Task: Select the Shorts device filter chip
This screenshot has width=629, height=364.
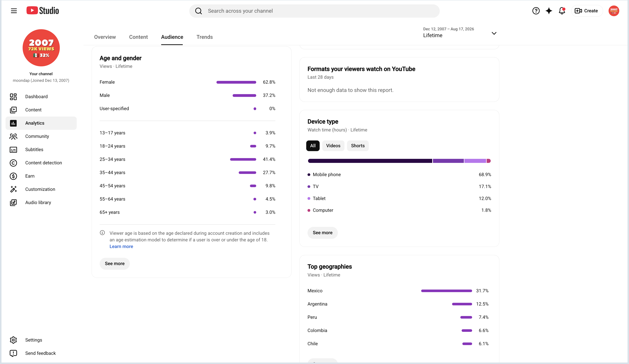Action: tap(358, 146)
